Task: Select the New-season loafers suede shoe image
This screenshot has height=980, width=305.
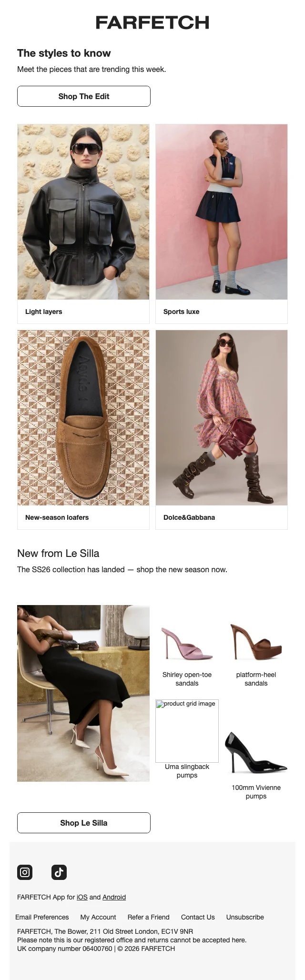Action: click(x=83, y=418)
